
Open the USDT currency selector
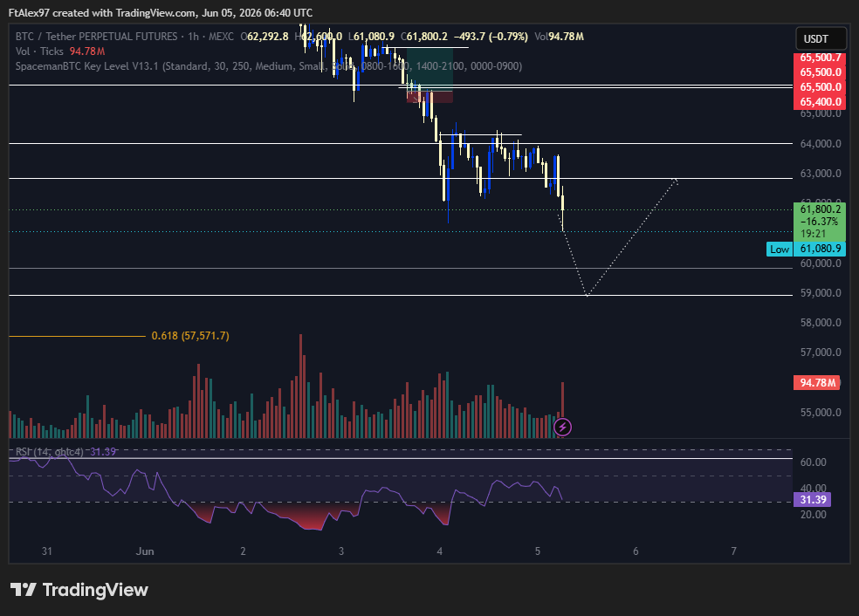pos(821,39)
